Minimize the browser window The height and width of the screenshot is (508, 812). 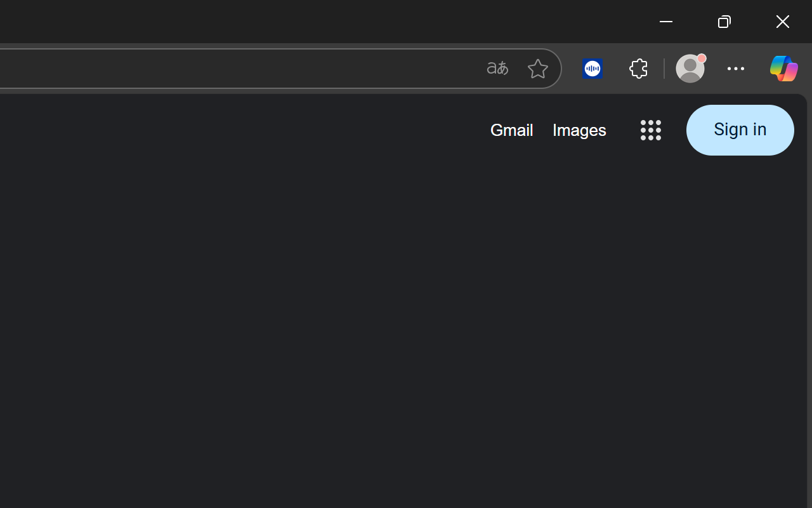pos(666,22)
